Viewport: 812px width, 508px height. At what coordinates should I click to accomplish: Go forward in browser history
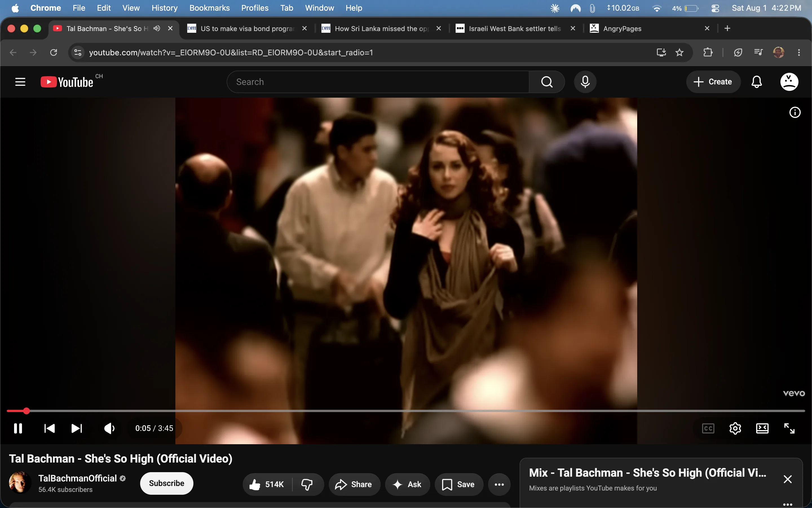33,52
